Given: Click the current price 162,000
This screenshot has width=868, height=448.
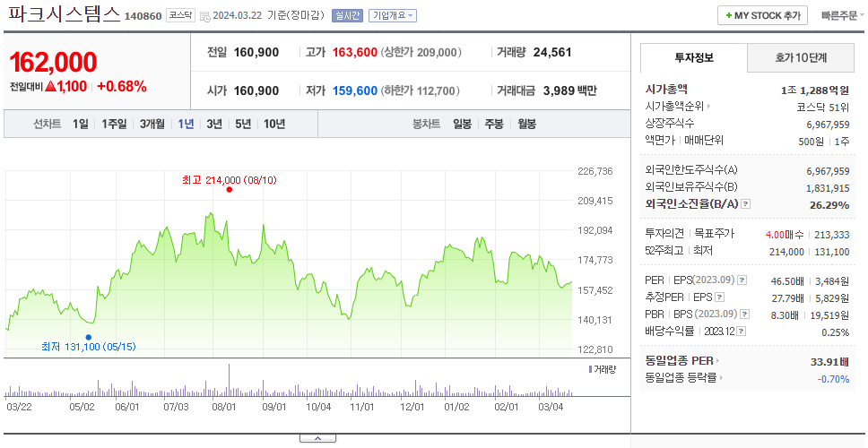Looking at the screenshot, I should pos(53,62).
